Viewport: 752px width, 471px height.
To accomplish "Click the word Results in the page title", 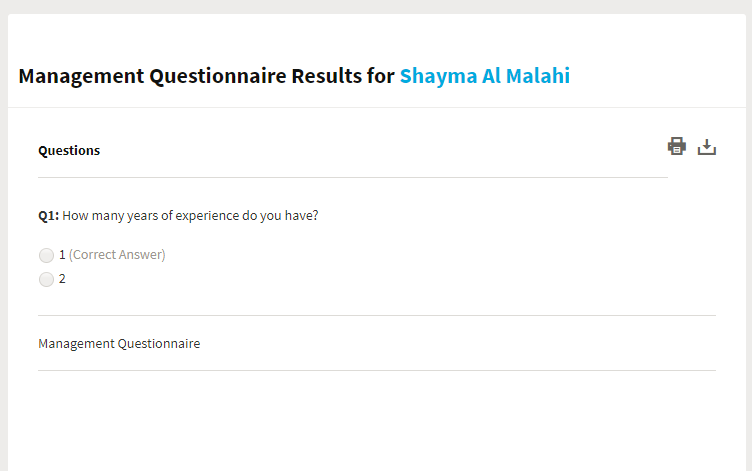I will point(327,76).
